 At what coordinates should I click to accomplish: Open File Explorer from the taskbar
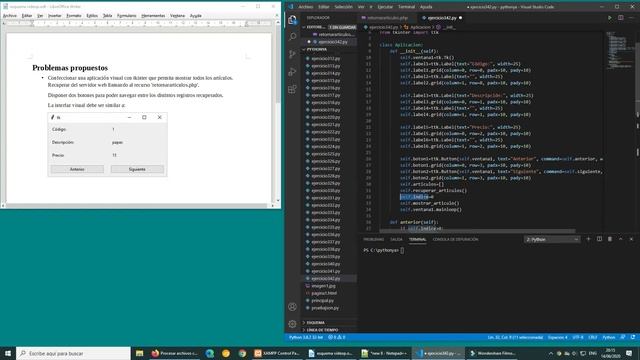click(140, 353)
